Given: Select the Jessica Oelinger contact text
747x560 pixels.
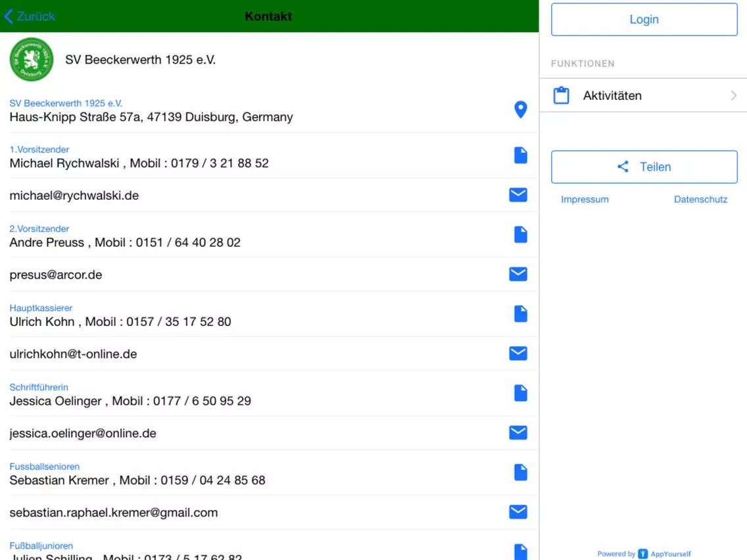Looking at the screenshot, I should [130, 401].
